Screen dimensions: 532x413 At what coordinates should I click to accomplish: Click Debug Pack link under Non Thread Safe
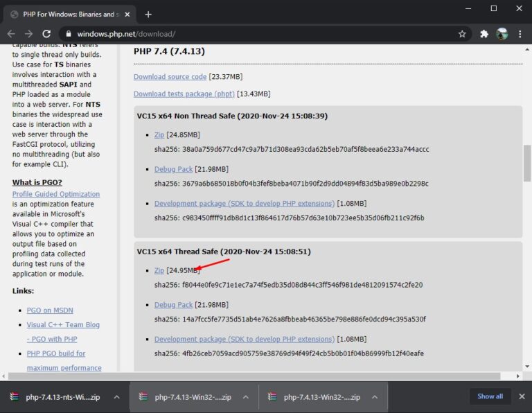[173, 169]
